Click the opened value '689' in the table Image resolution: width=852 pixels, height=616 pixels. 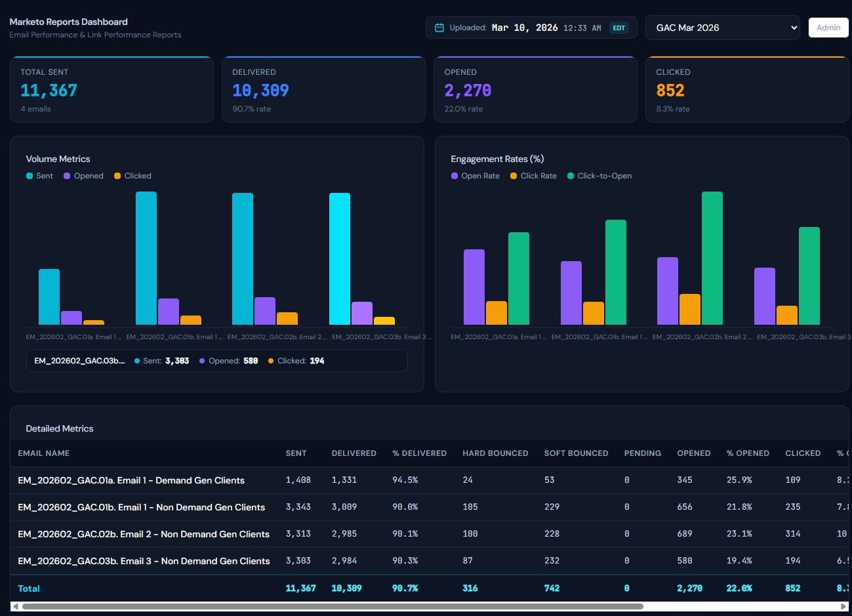coord(685,534)
